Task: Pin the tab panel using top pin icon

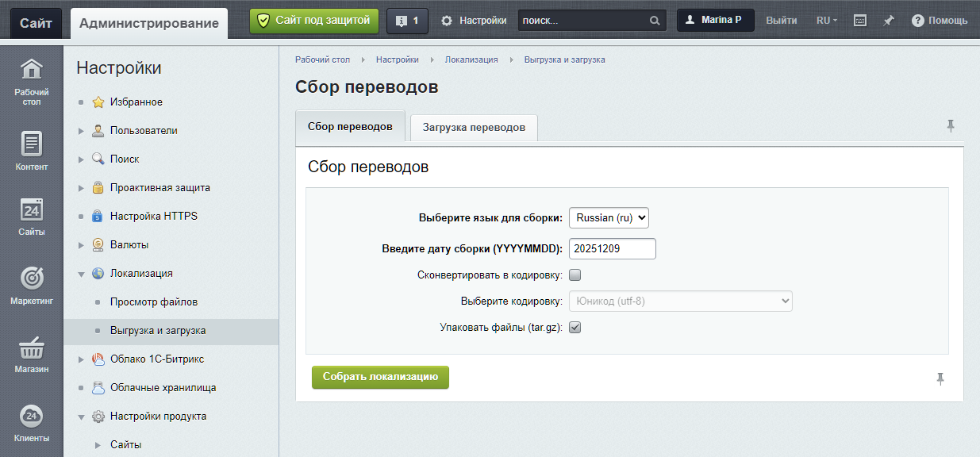Action: (951, 125)
